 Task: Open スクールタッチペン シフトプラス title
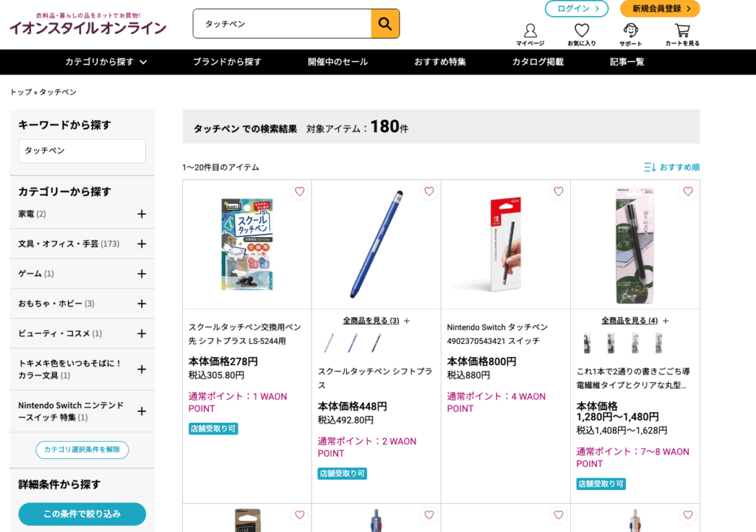click(375, 379)
